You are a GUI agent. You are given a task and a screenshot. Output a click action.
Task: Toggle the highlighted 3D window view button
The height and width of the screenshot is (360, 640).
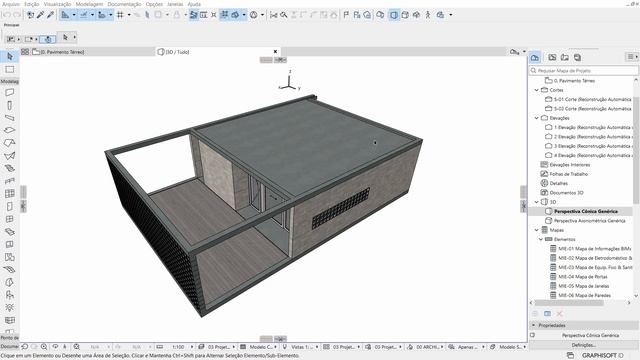[394, 15]
